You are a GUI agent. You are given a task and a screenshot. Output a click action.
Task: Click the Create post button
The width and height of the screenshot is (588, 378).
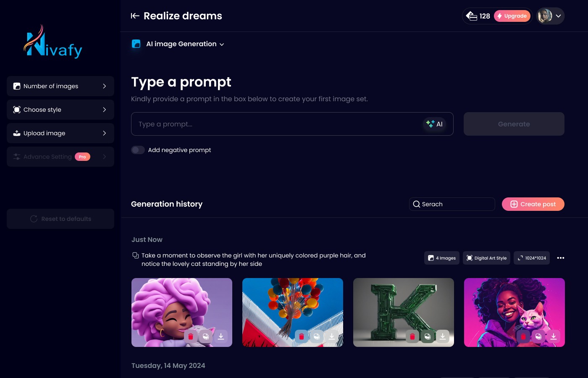tap(533, 204)
